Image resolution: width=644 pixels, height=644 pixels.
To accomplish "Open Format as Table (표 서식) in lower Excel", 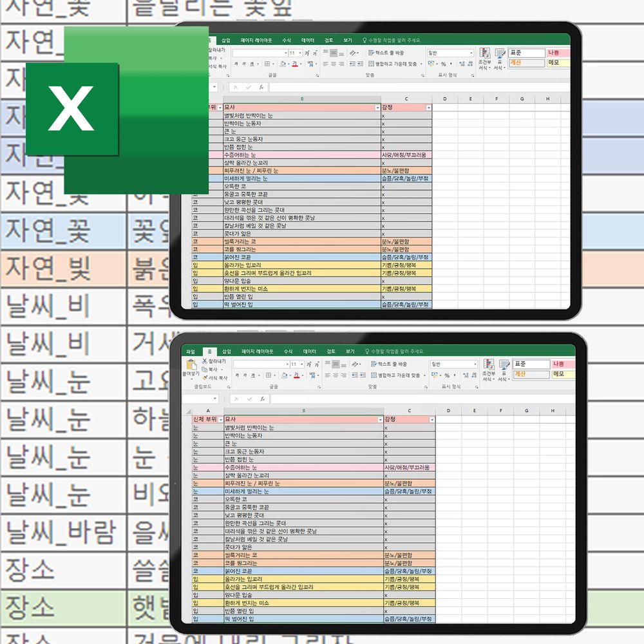I will 504,370.
